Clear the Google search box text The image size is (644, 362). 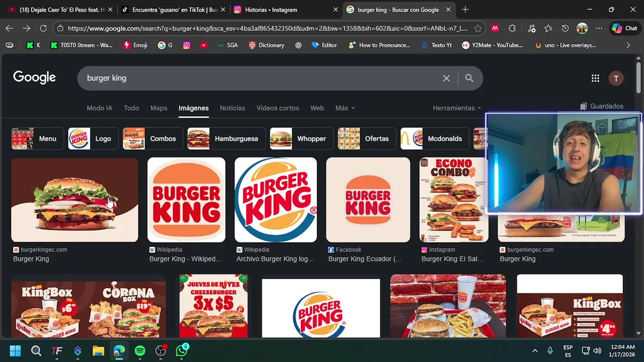[x=446, y=78]
